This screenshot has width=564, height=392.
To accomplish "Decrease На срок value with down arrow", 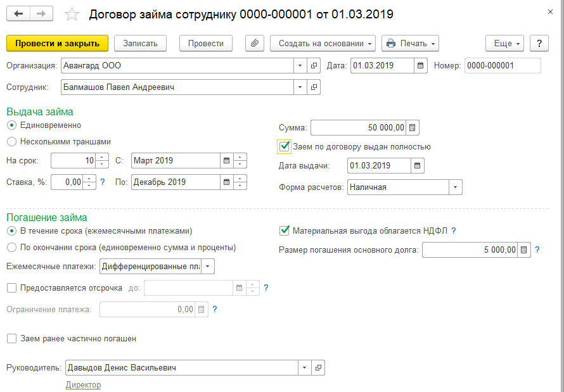I will pyautogui.click(x=102, y=164).
